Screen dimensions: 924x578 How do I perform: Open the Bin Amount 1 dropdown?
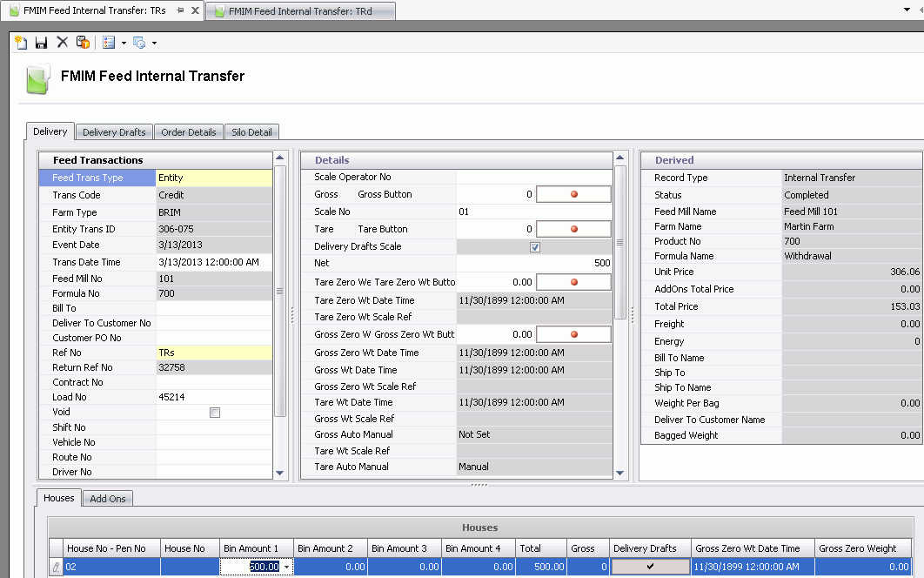click(288, 566)
